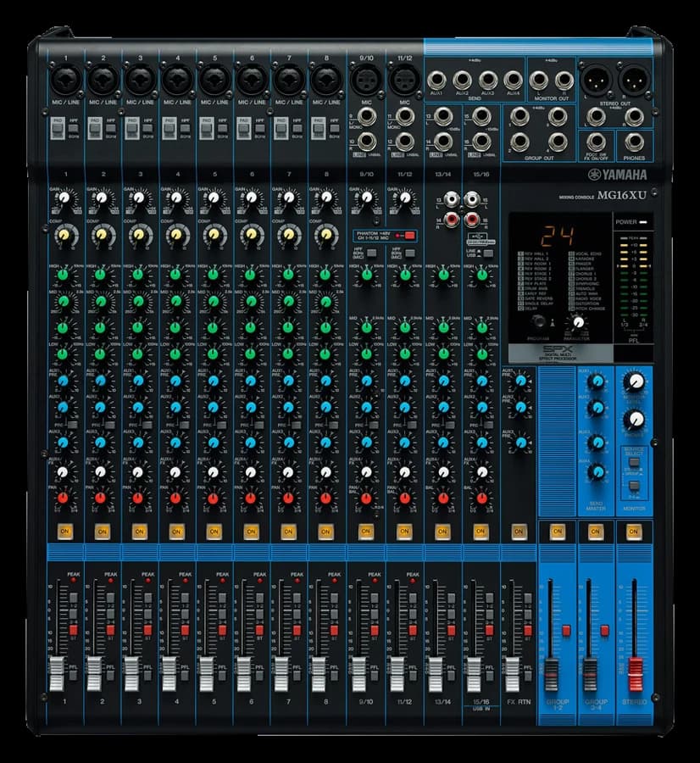Click the MONITOR level white knob
This screenshot has height=763, width=700.
[x=635, y=381]
